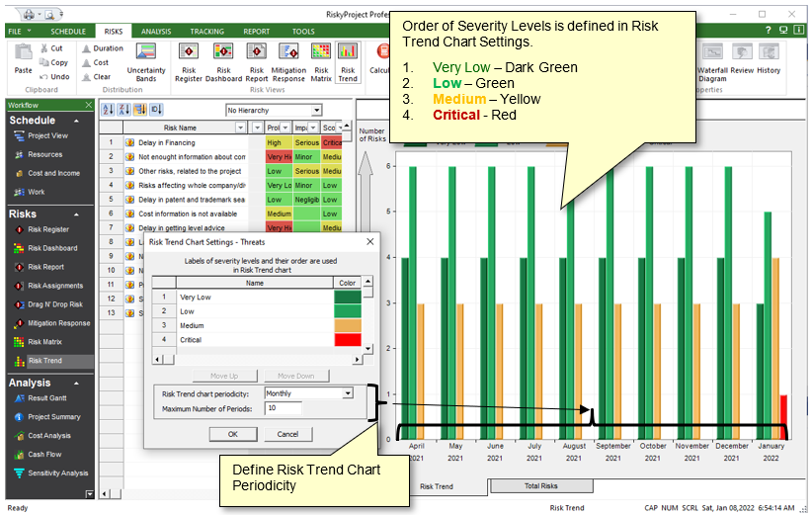Open Resources in the Workflow panel
812x515 pixels.
39,154
